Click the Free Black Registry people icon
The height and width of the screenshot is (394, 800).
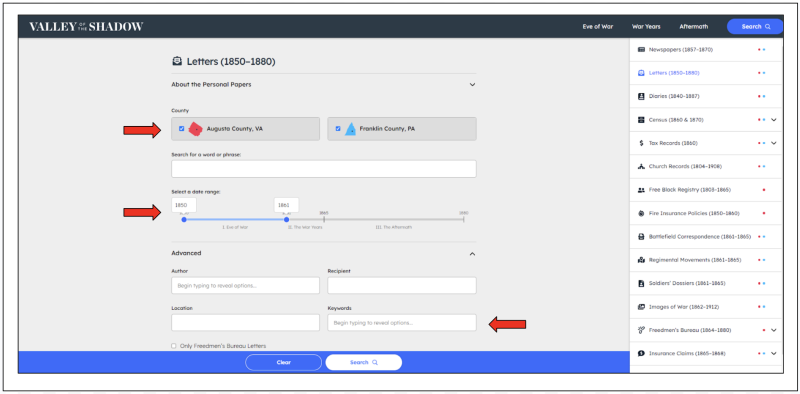[x=641, y=190]
